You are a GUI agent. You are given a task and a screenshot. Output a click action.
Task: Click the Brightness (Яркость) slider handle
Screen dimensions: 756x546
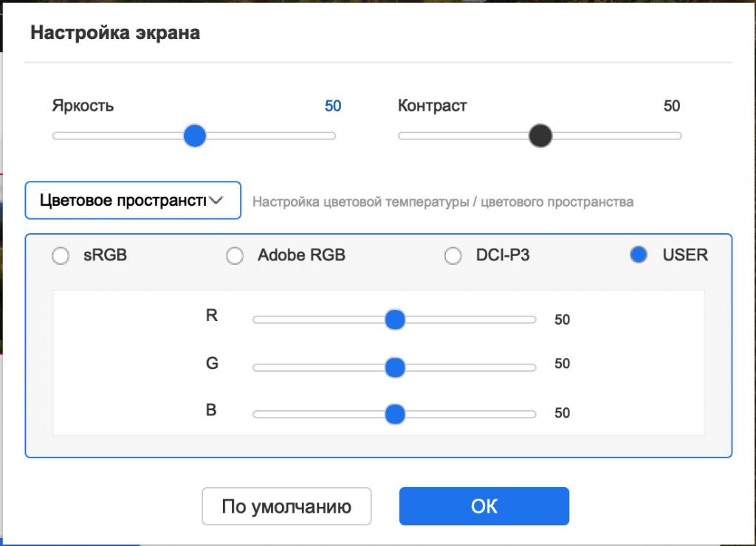pyautogui.click(x=194, y=136)
